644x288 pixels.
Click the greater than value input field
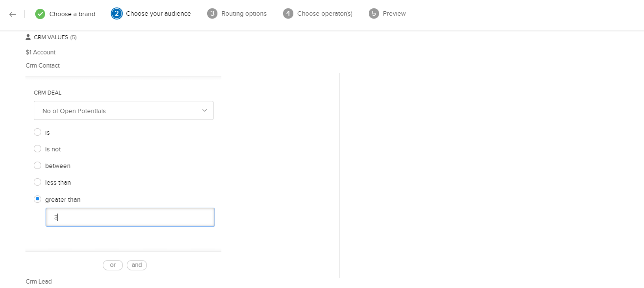tap(130, 217)
